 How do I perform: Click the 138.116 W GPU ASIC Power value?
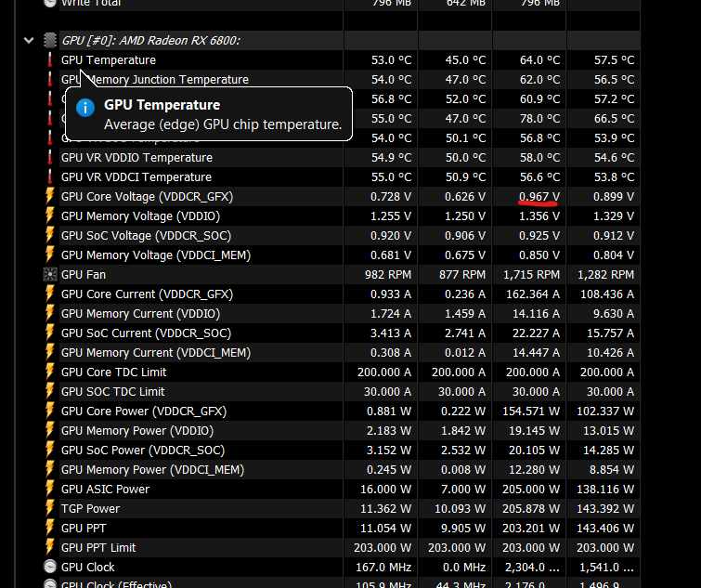[604, 490]
